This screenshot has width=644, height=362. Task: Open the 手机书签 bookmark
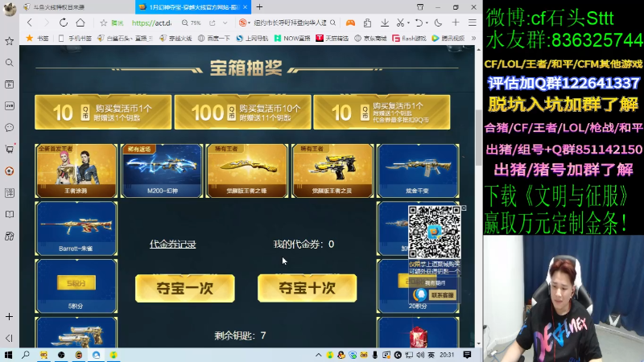tap(75, 38)
